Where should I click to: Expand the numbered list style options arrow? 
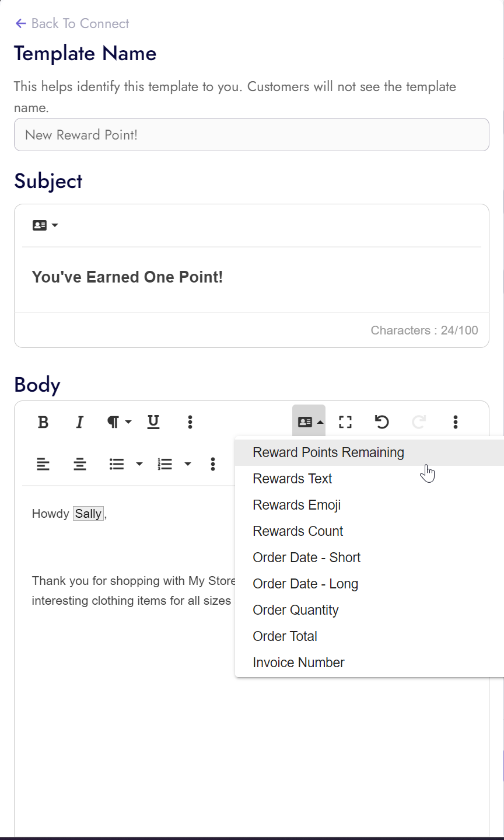[x=188, y=463]
